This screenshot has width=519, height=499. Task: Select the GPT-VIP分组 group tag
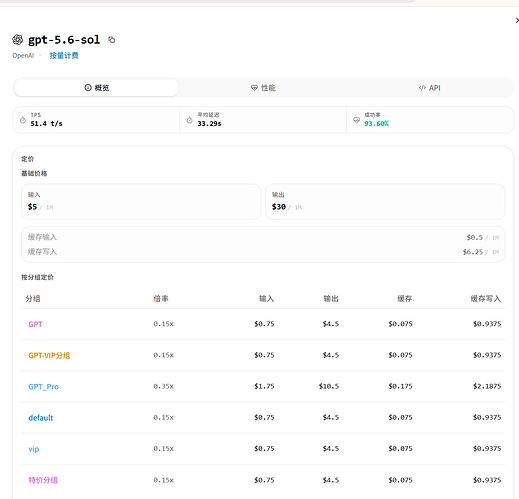tap(49, 355)
